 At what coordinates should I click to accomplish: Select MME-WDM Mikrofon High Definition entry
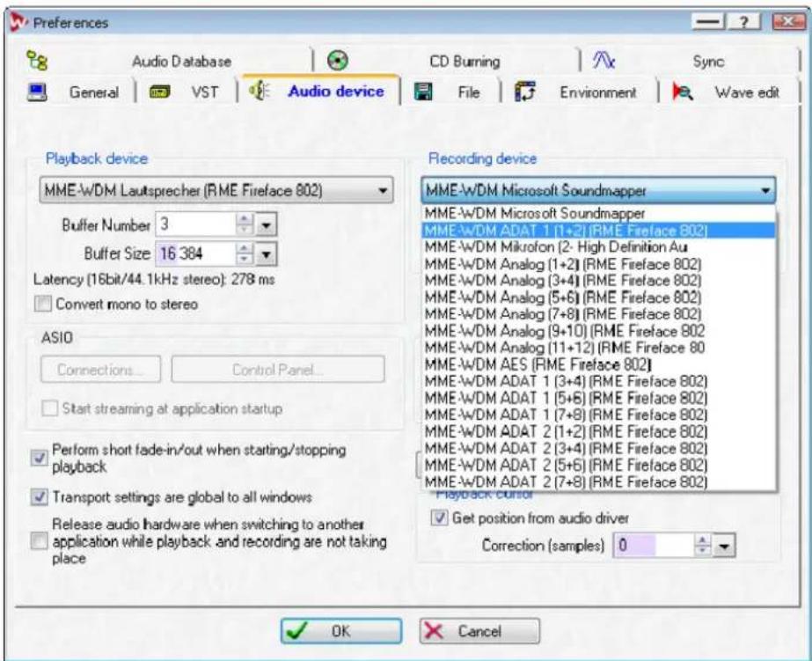pos(599,246)
